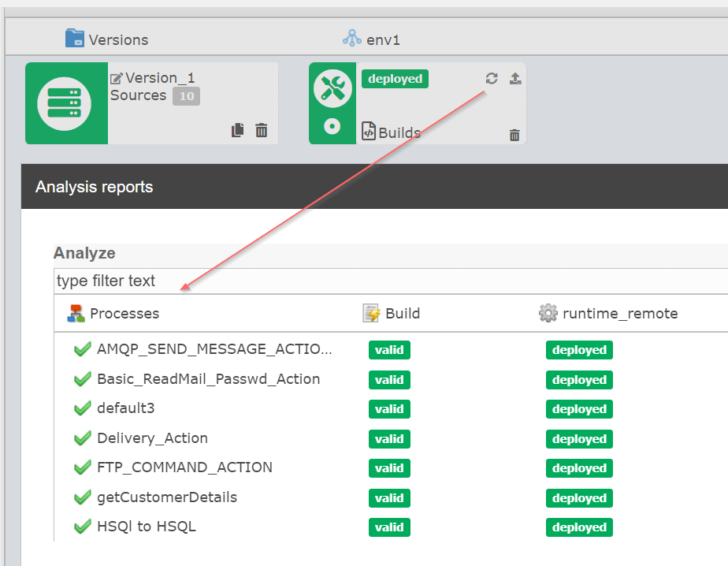Toggle the checkmark next to default3
The image size is (728, 566).
click(x=83, y=408)
